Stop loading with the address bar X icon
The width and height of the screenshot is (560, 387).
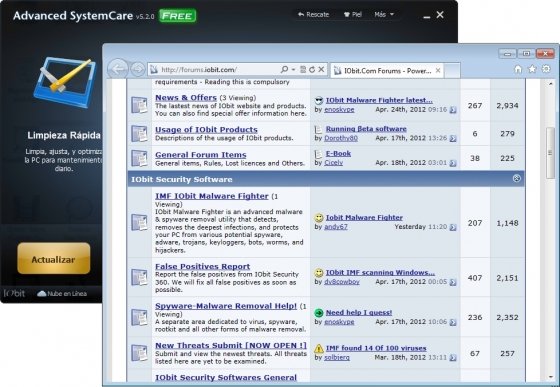[321, 69]
